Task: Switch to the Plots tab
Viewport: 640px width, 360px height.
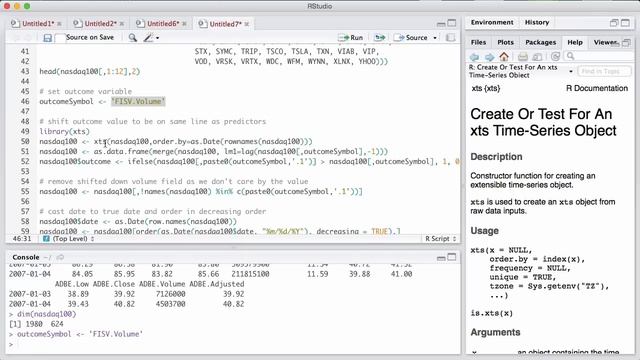Action: click(505, 42)
